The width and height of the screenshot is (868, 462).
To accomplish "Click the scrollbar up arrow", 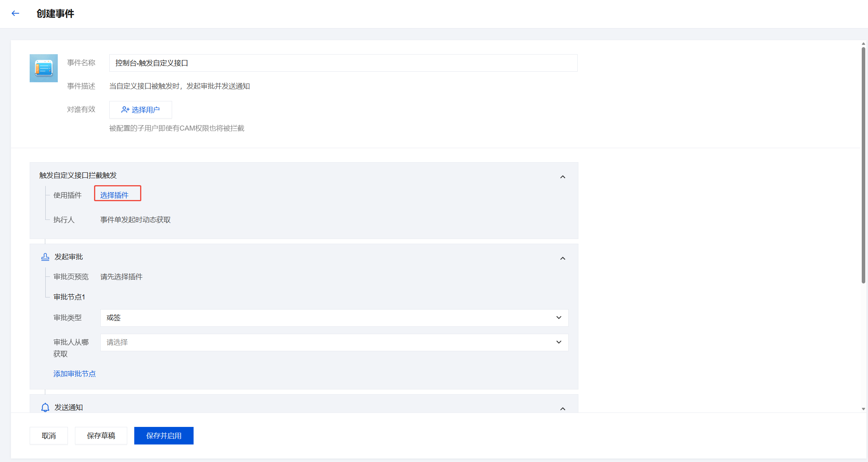I will click(x=863, y=44).
